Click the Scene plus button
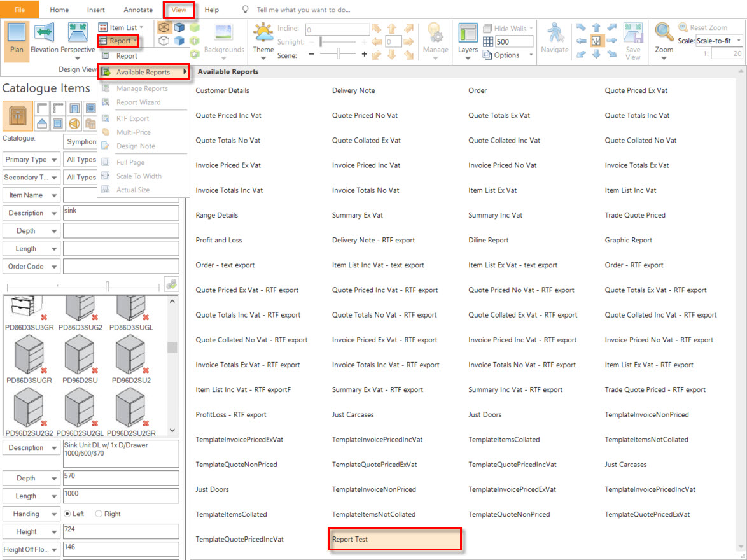 [365, 54]
